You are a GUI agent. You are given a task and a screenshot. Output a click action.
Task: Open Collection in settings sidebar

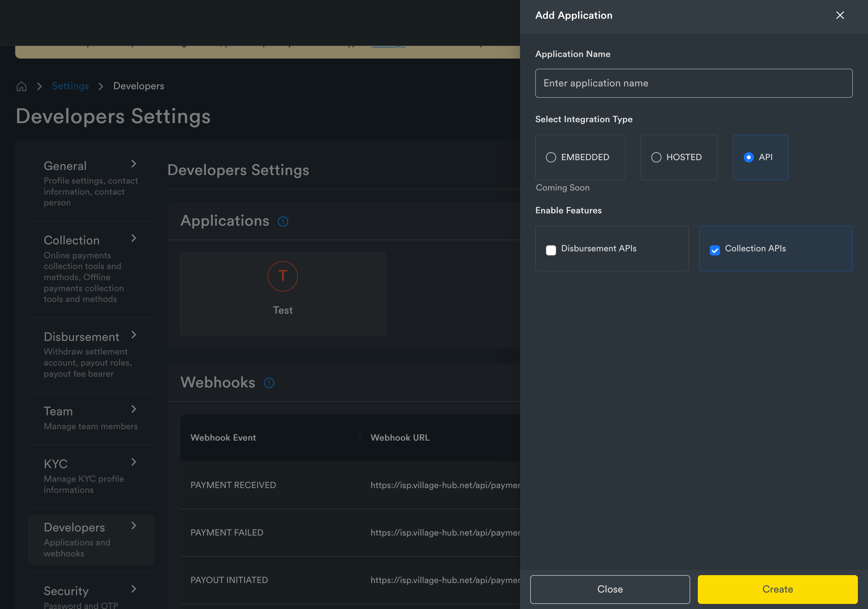[91, 269]
